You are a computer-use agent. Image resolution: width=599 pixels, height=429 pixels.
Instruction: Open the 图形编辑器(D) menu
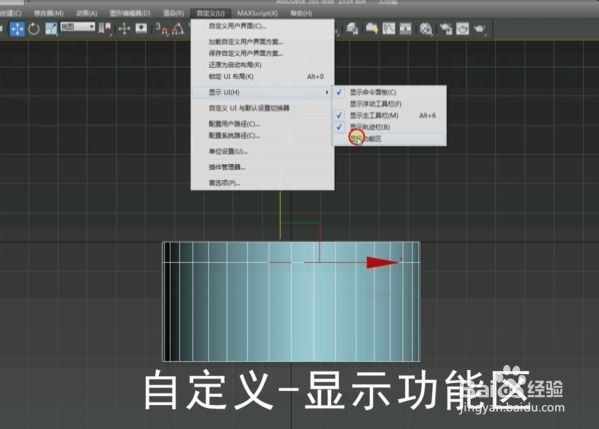point(130,13)
